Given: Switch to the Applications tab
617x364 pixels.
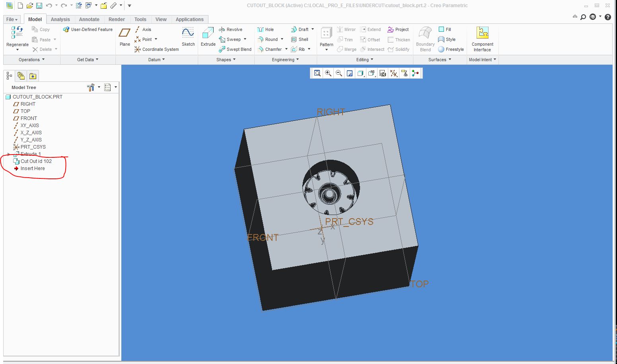Looking at the screenshot, I should click(x=189, y=19).
